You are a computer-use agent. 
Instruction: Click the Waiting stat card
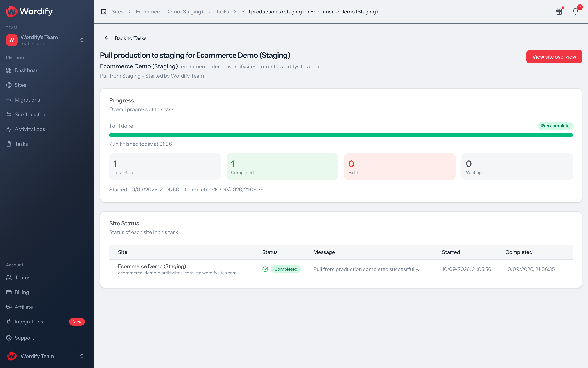tap(517, 167)
